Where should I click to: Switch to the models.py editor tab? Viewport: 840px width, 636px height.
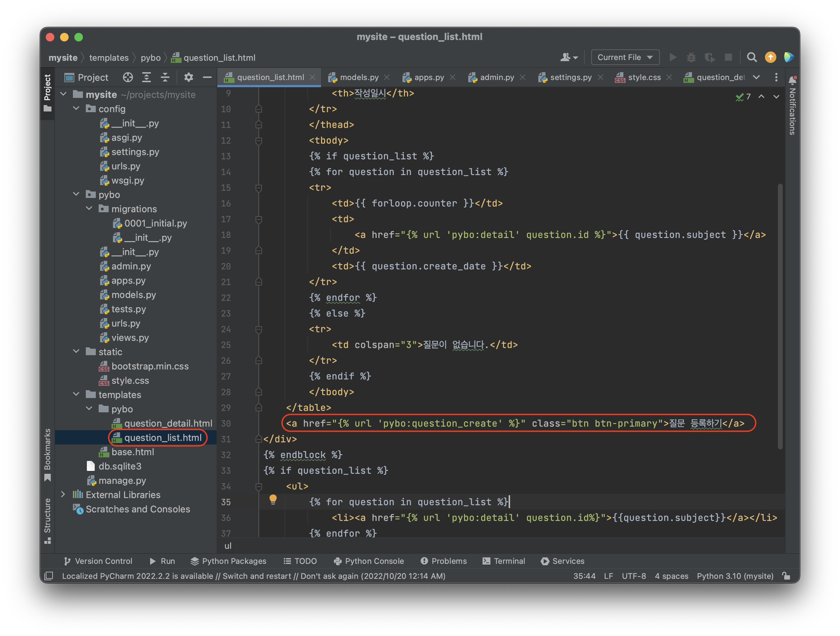point(359,78)
